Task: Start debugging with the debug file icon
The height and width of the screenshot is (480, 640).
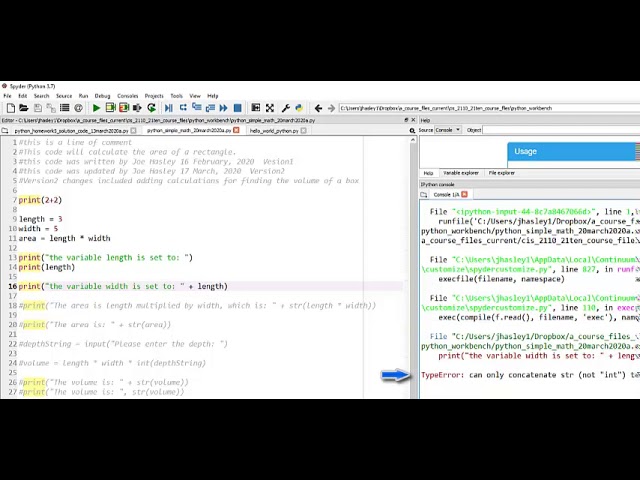Action: click(169, 108)
